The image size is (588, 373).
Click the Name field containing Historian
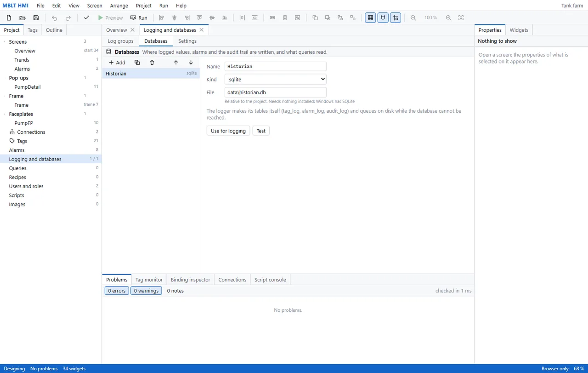(x=276, y=67)
